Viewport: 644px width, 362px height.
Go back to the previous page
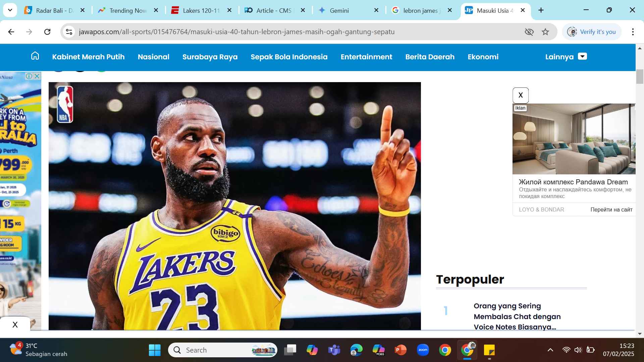point(11,32)
